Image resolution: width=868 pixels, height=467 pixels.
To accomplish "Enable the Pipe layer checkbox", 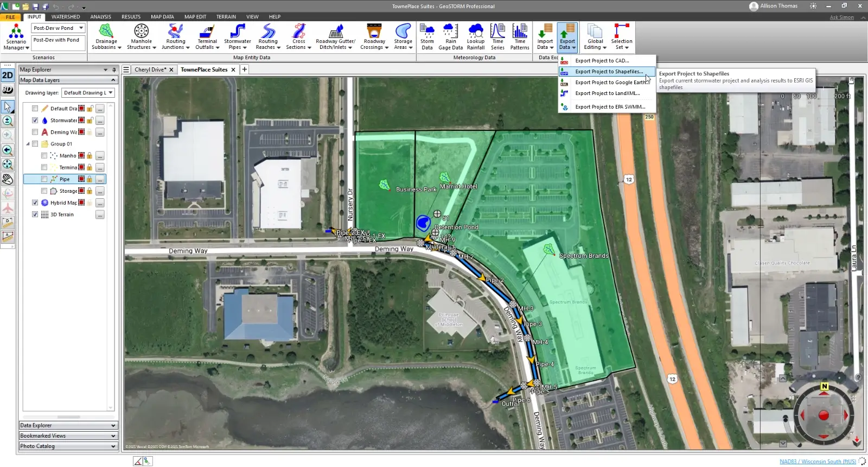I will (x=44, y=179).
